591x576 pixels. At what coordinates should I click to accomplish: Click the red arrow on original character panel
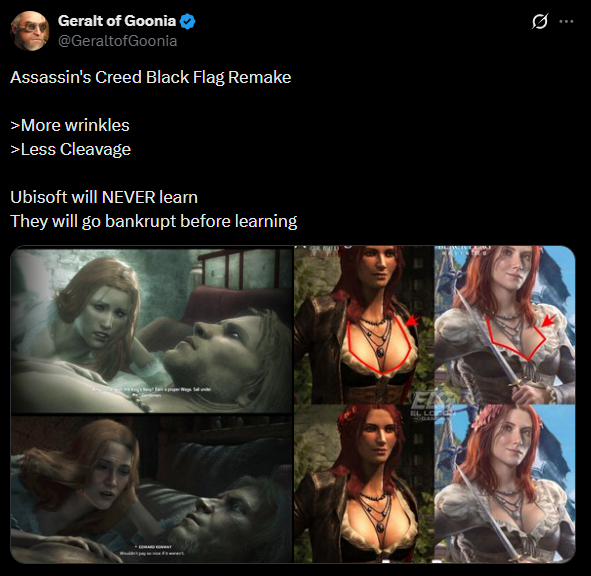(412, 321)
